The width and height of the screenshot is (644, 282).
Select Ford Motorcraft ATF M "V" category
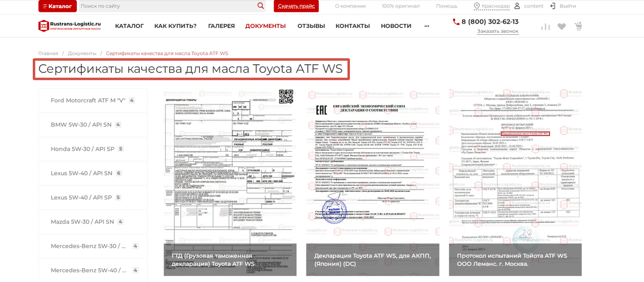[x=93, y=100]
